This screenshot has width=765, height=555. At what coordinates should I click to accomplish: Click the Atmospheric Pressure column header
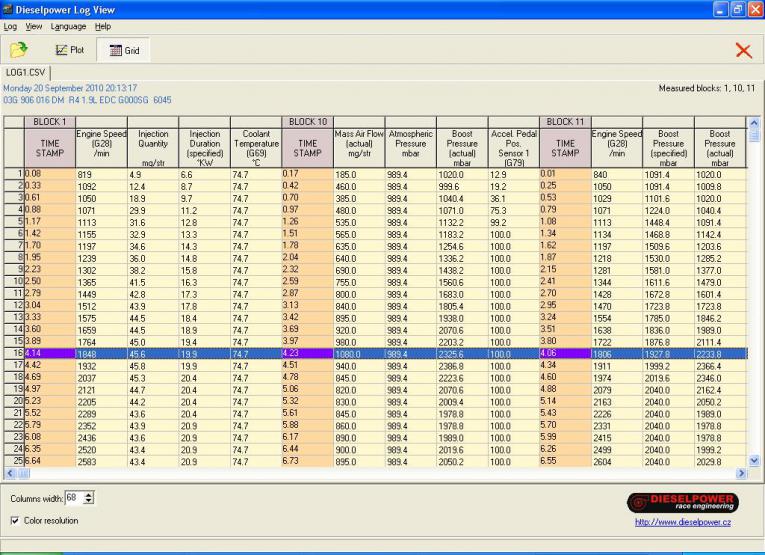[411, 148]
